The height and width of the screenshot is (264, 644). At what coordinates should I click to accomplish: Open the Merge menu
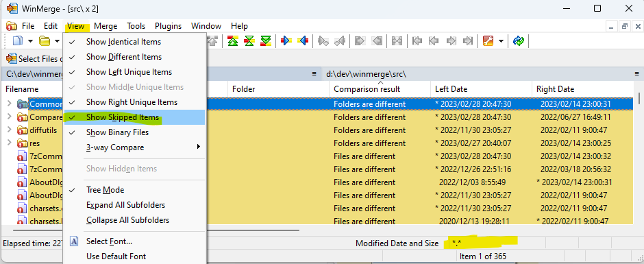coord(106,26)
